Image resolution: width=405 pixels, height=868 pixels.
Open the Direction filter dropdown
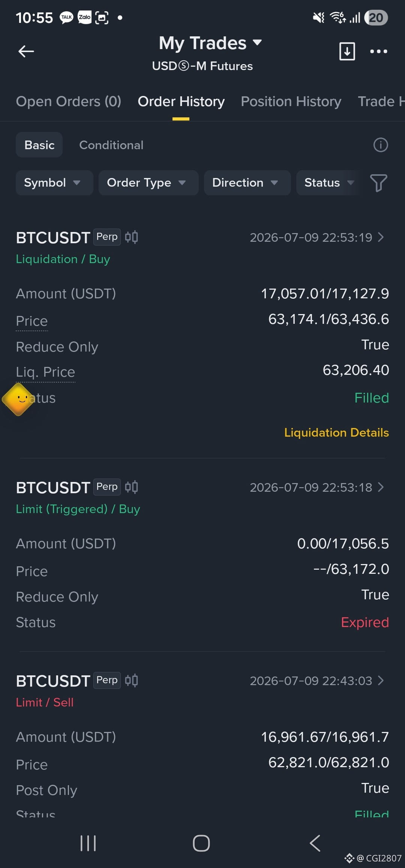pos(247,183)
